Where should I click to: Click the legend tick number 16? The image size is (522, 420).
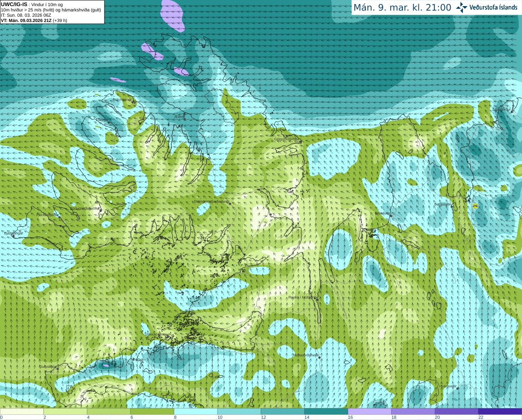350,417
